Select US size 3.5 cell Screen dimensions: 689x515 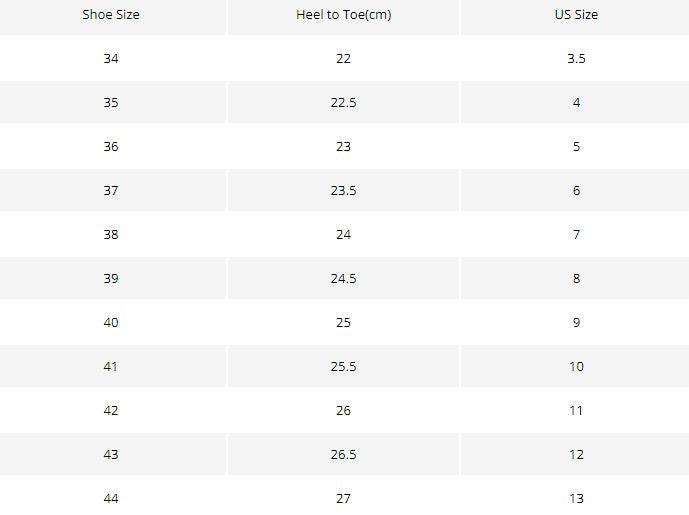[x=576, y=58]
